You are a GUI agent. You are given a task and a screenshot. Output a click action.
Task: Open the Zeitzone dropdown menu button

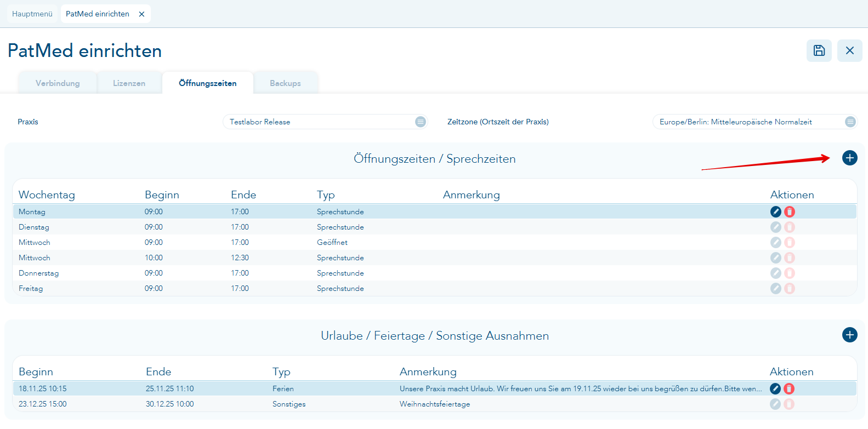click(850, 122)
